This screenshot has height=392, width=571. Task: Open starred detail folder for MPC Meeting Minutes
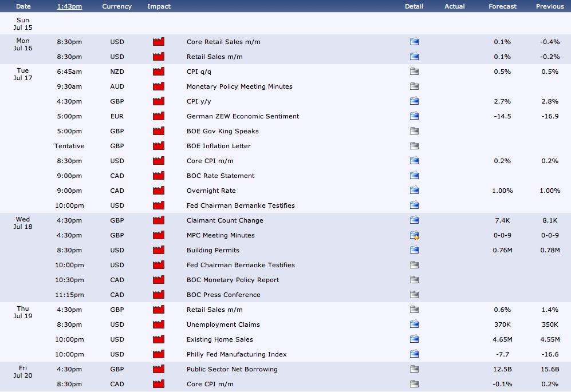click(x=414, y=235)
